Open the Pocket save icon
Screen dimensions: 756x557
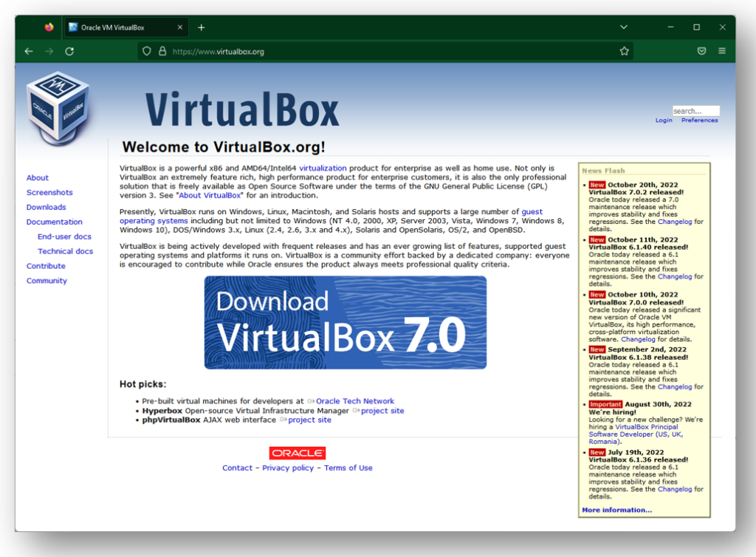click(x=701, y=51)
